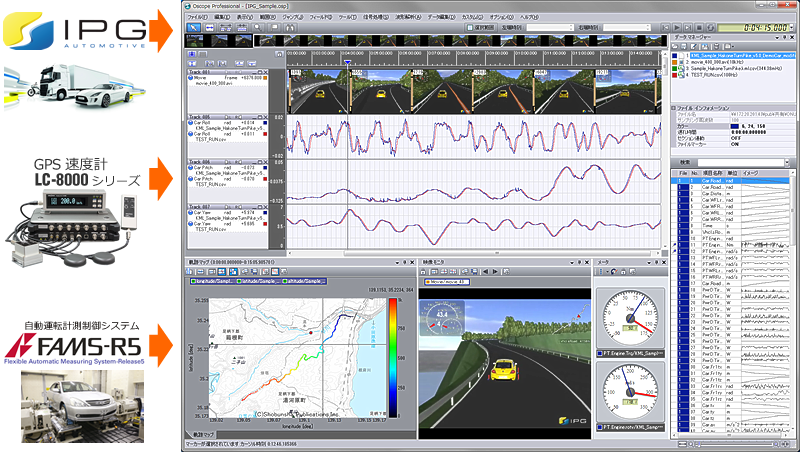Click the left time input field

pos(550,28)
